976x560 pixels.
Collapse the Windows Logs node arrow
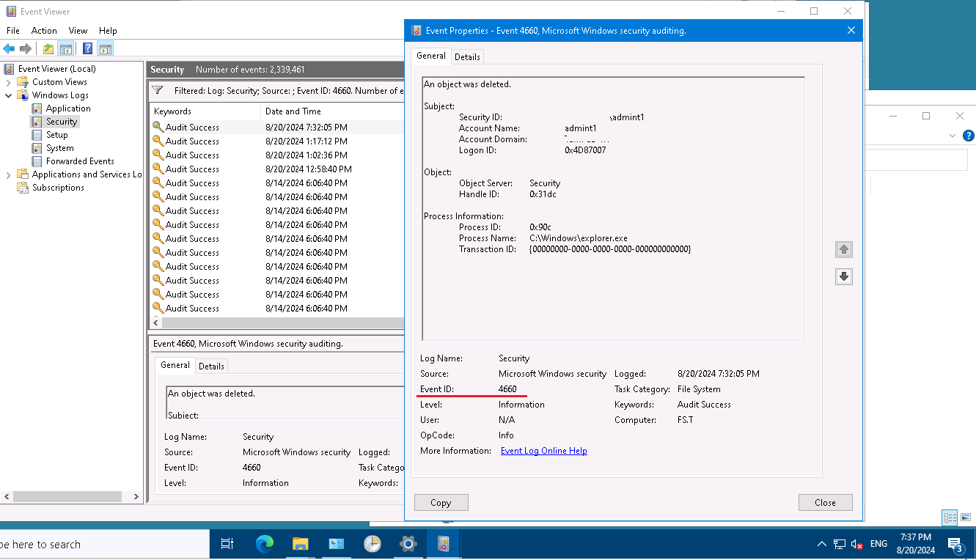[9, 95]
